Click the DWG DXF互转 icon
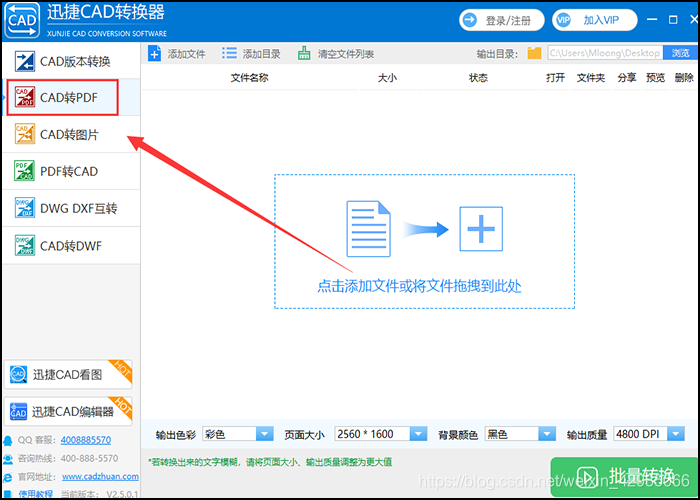 (x=25, y=208)
